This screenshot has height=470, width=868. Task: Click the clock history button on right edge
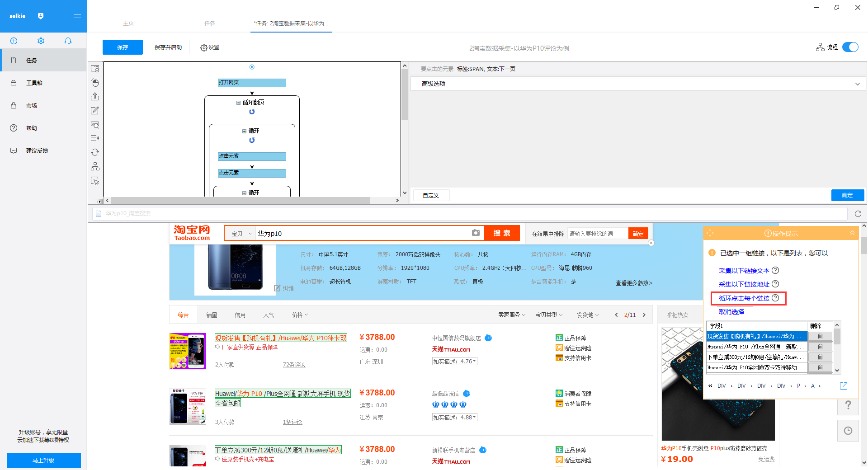click(x=848, y=431)
